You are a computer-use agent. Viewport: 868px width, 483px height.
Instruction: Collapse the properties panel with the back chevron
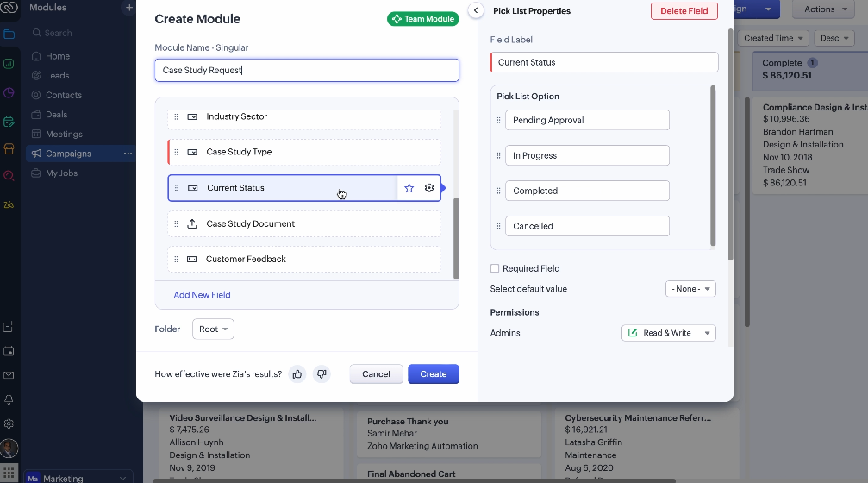pyautogui.click(x=476, y=10)
